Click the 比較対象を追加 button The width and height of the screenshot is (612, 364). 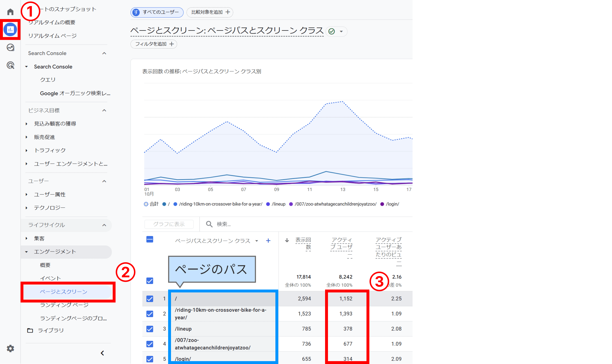click(x=210, y=12)
